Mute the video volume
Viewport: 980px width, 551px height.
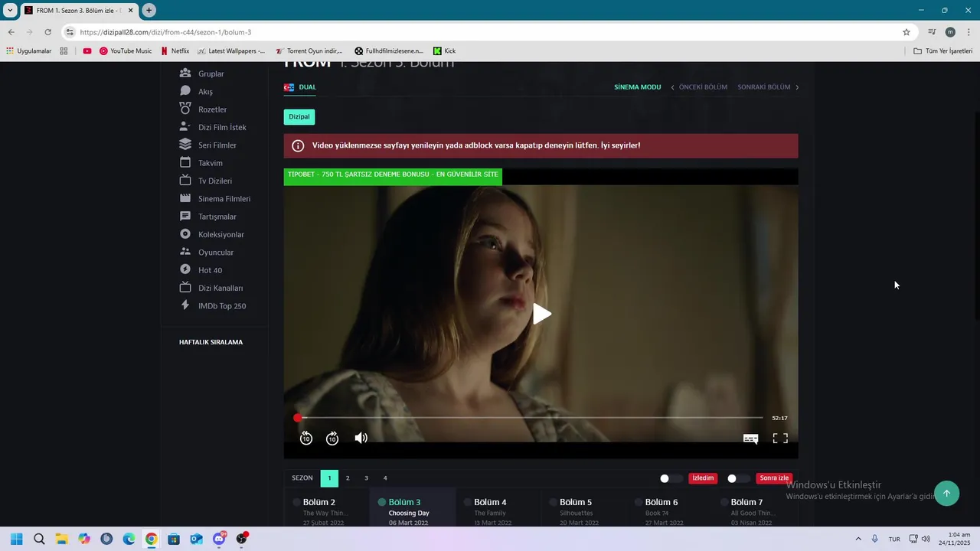[x=361, y=438]
